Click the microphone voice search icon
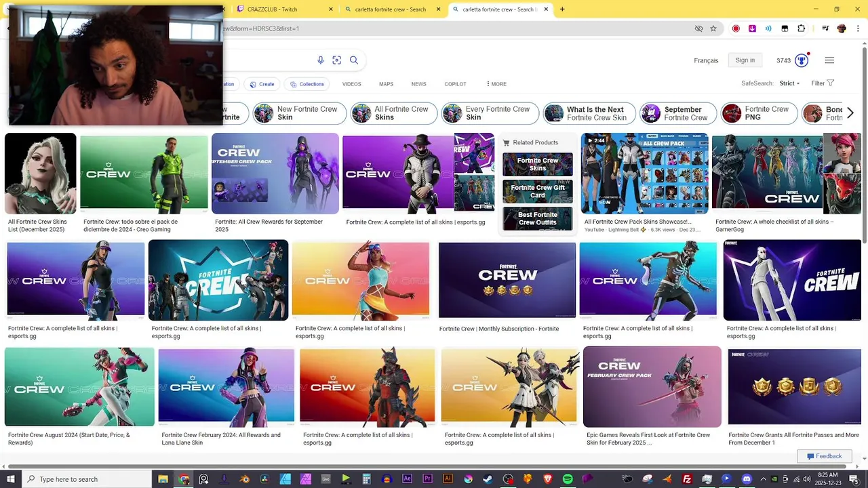 [x=321, y=60]
